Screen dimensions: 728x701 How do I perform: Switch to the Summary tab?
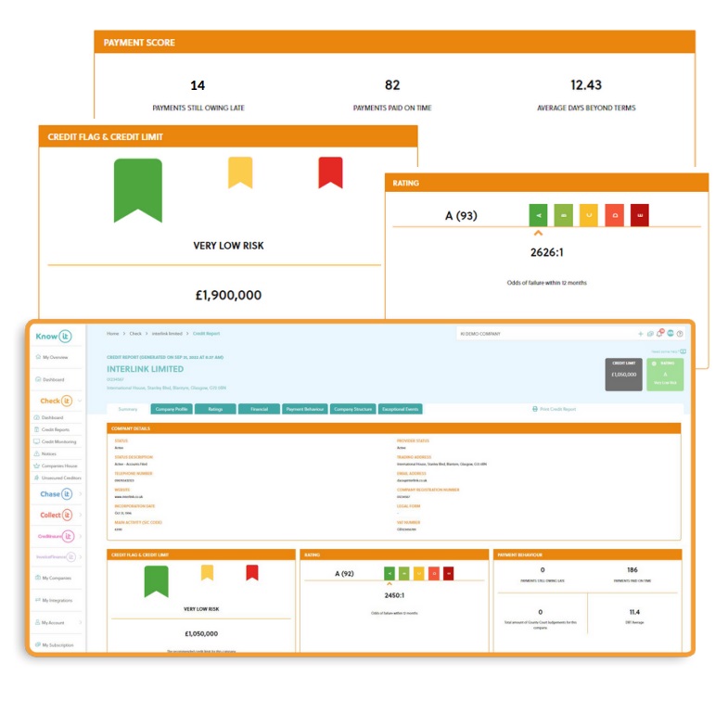pyautogui.click(x=128, y=409)
